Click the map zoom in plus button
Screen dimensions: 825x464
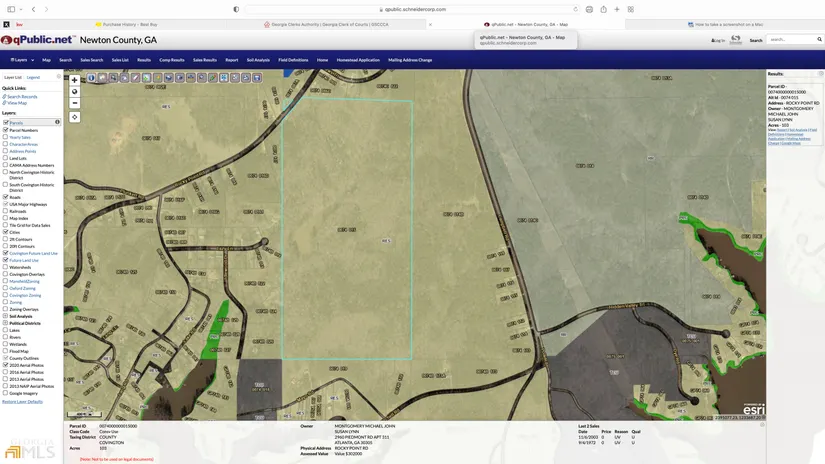(74, 80)
